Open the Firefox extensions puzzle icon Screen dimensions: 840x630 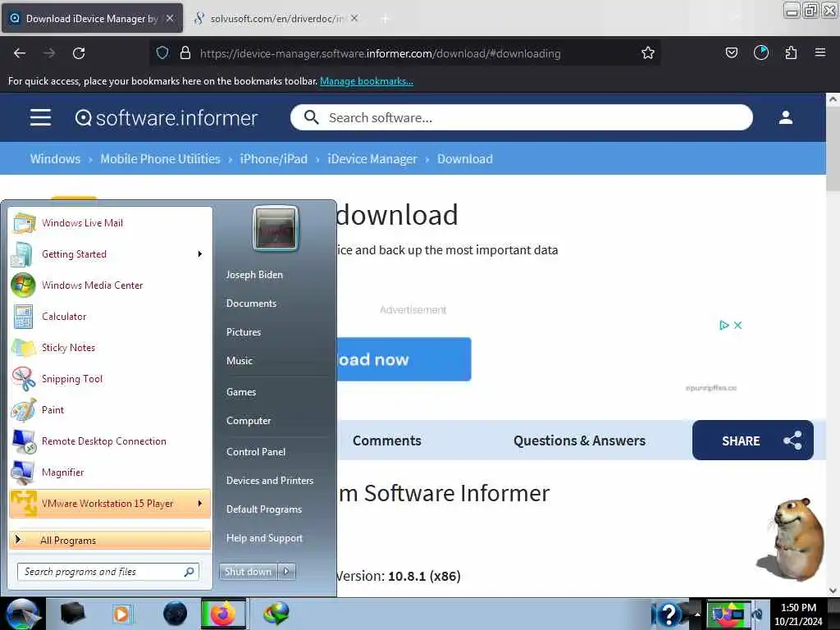791,53
